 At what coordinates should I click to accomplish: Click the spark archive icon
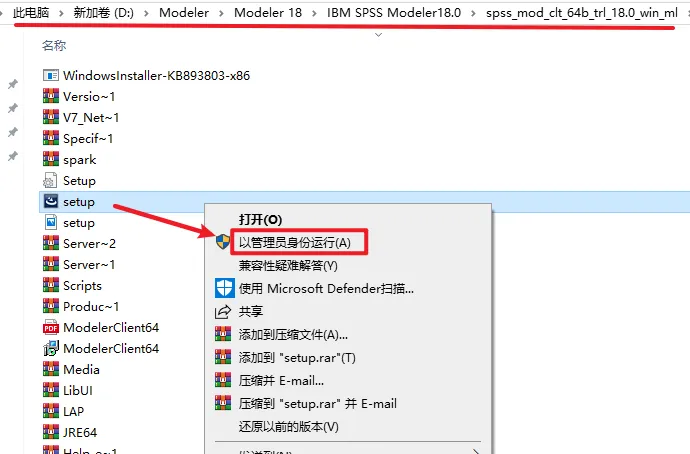[51, 159]
